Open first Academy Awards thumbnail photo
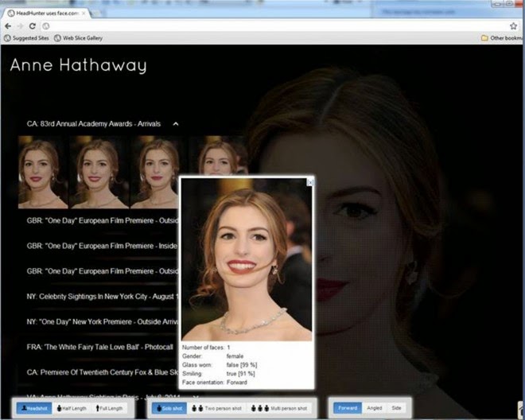525x420 pixels. tap(43, 172)
